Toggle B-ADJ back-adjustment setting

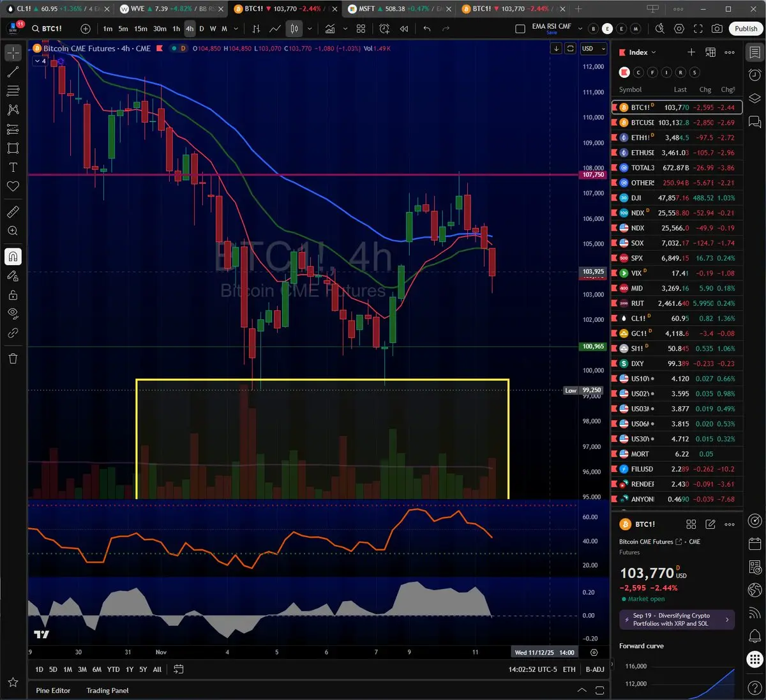595,669
